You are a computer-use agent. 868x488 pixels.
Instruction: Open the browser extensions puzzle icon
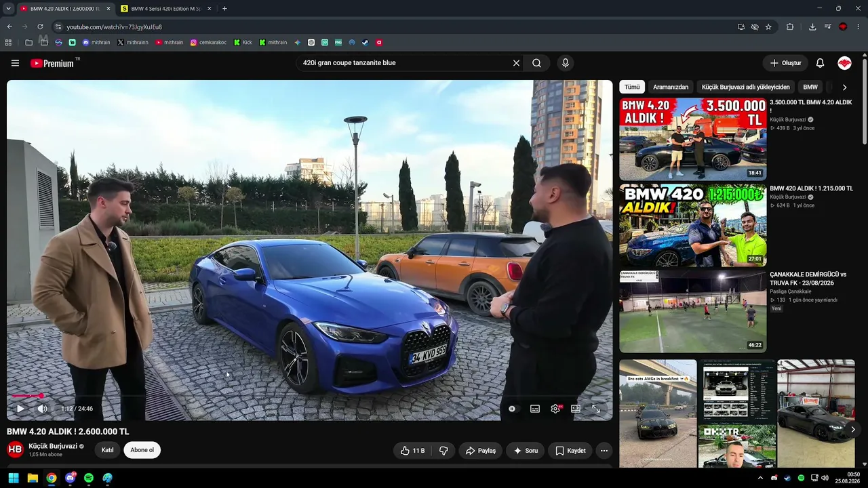pos(790,27)
